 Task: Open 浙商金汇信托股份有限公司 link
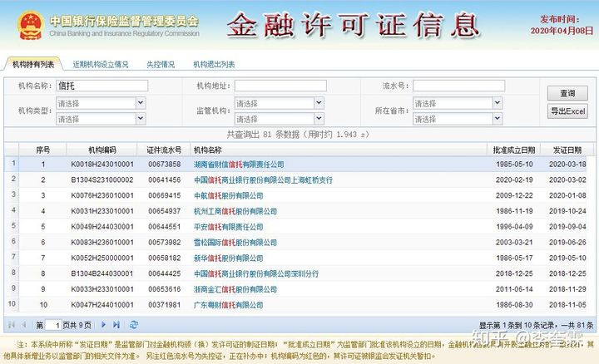pyautogui.click(x=235, y=289)
